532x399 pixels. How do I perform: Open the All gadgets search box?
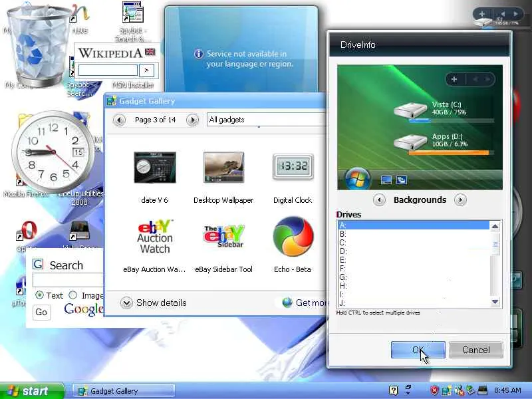click(267, 120)
